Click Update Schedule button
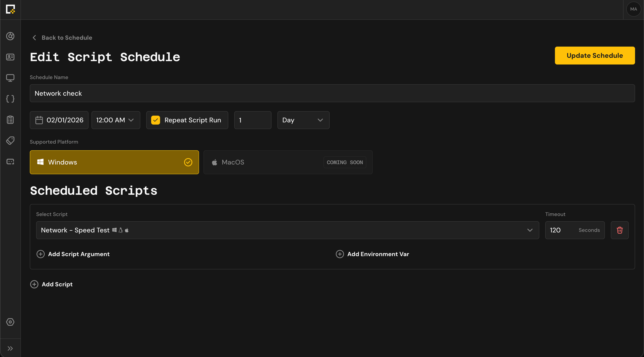 [595, 56]
